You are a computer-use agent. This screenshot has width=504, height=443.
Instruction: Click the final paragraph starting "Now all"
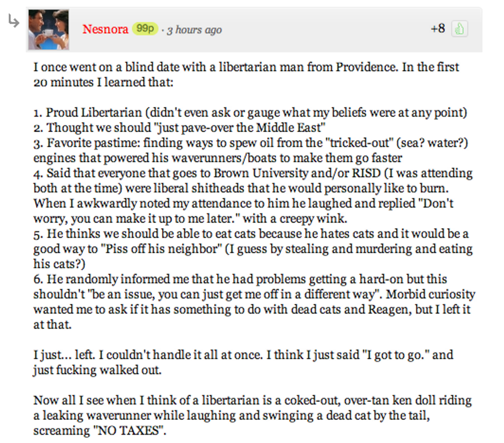coord(252,415)
